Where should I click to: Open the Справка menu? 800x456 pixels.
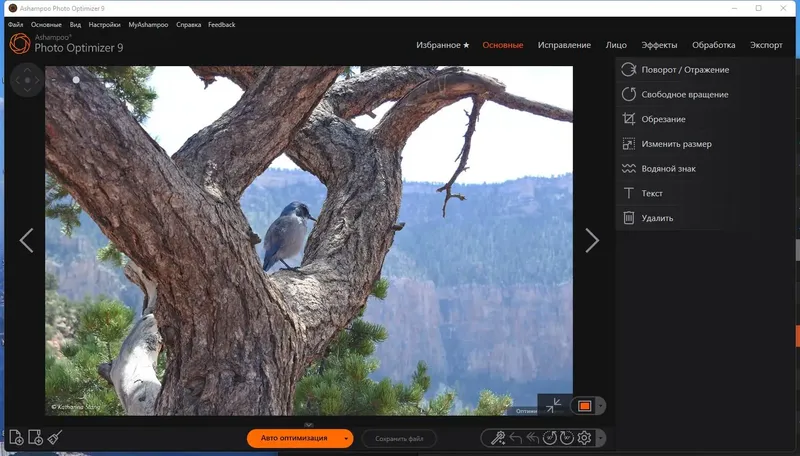coord(188,24)
